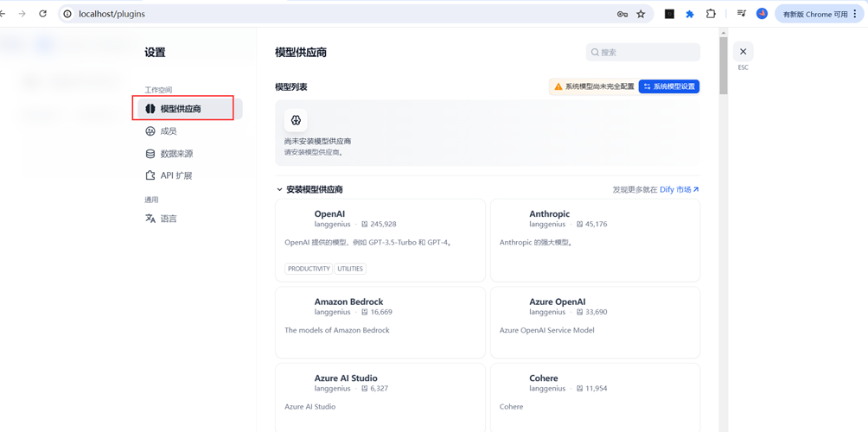Select the Amazon Bedrock provider card
This screenshot has height=432, width=868.
380,322
